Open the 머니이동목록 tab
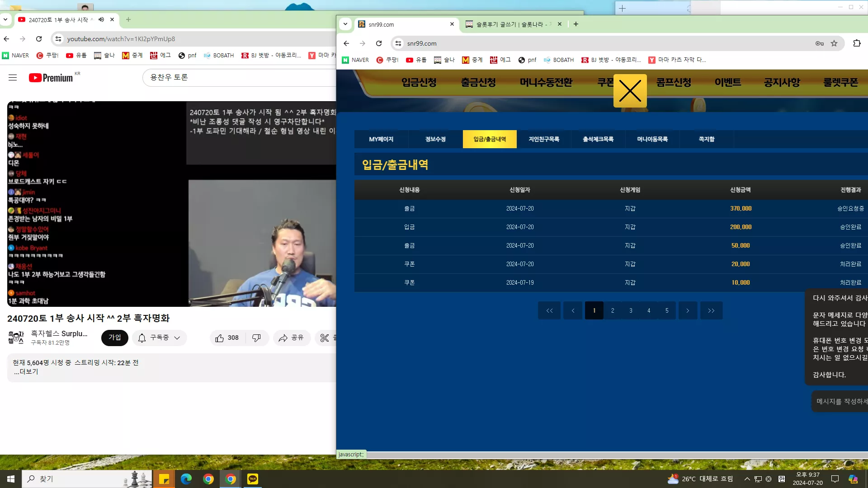 point(652,139)
